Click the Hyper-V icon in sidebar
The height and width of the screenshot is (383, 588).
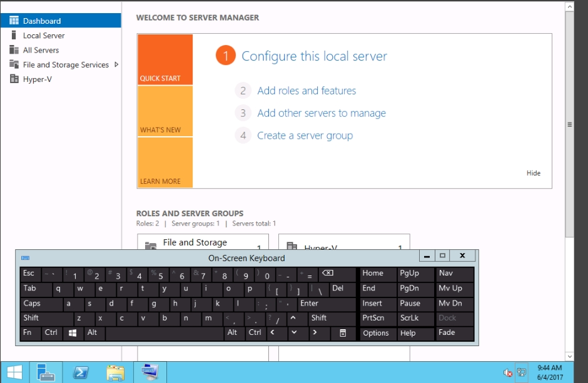[x=14, y=79]
